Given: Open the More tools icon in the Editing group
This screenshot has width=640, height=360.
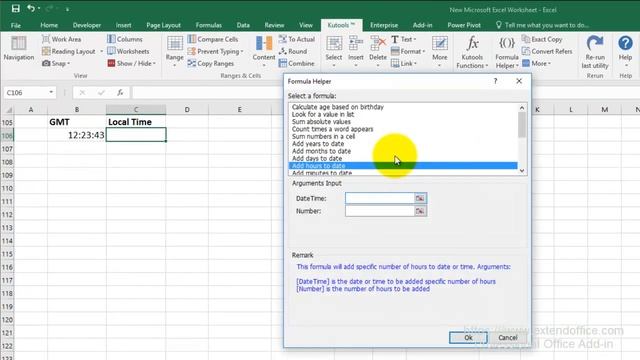Looking at the screenshot, I should (x=440, y=44).
